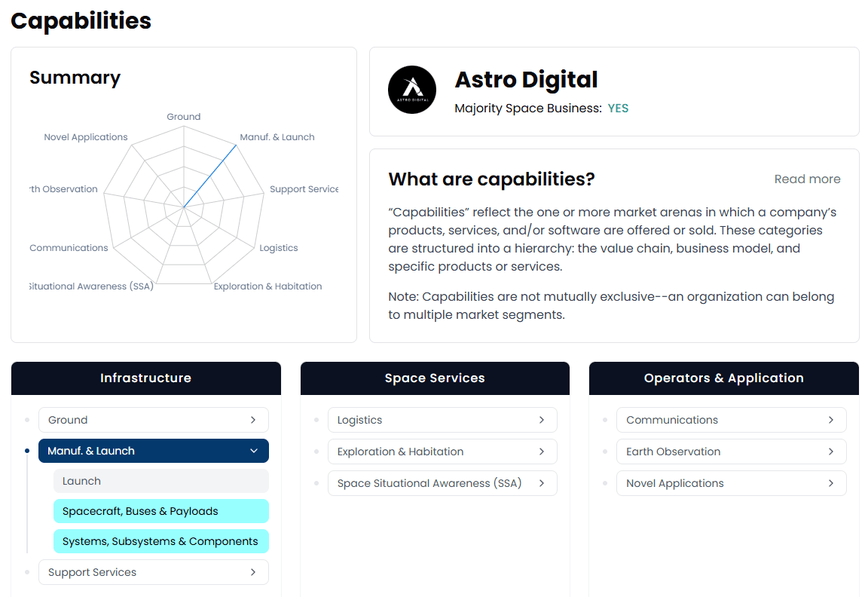This screenshot has width=868, height=597.
Task: Select the Launch sub-item
Action: tap(160, 481)
